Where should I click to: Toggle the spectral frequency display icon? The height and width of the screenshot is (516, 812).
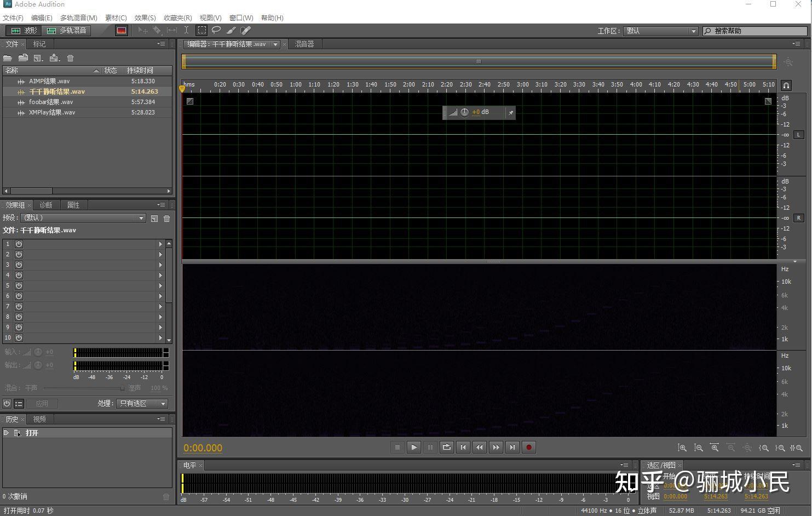tap(122, 31)
